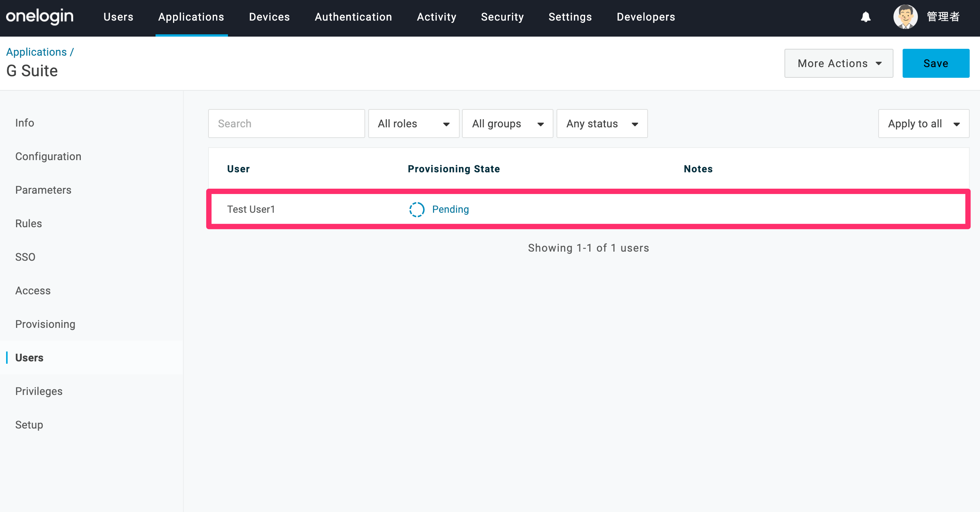This screenshot has height=512, width=980.
Task: Expand the More Actions dropdown
Action: [x=839, y=63]
